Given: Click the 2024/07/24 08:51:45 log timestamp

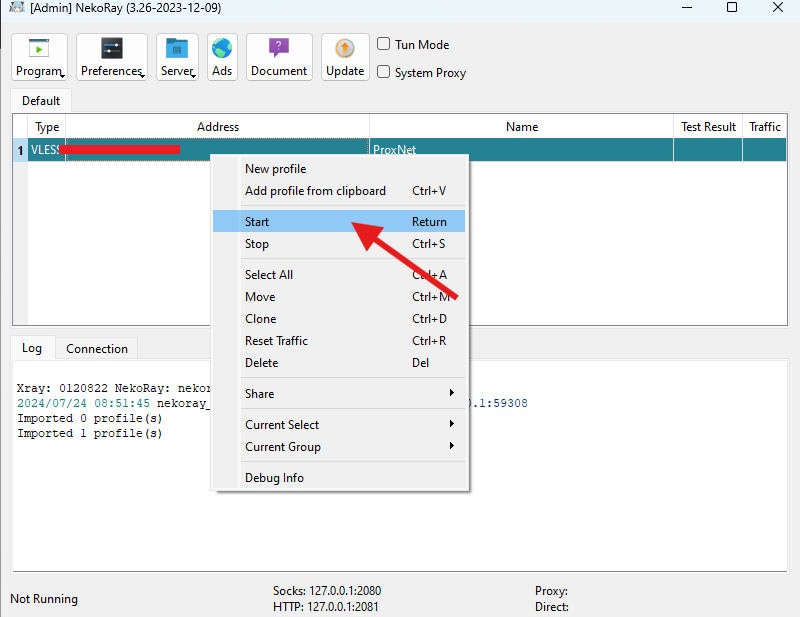Looking at the screenshot, I should click(x=84, y=403).
